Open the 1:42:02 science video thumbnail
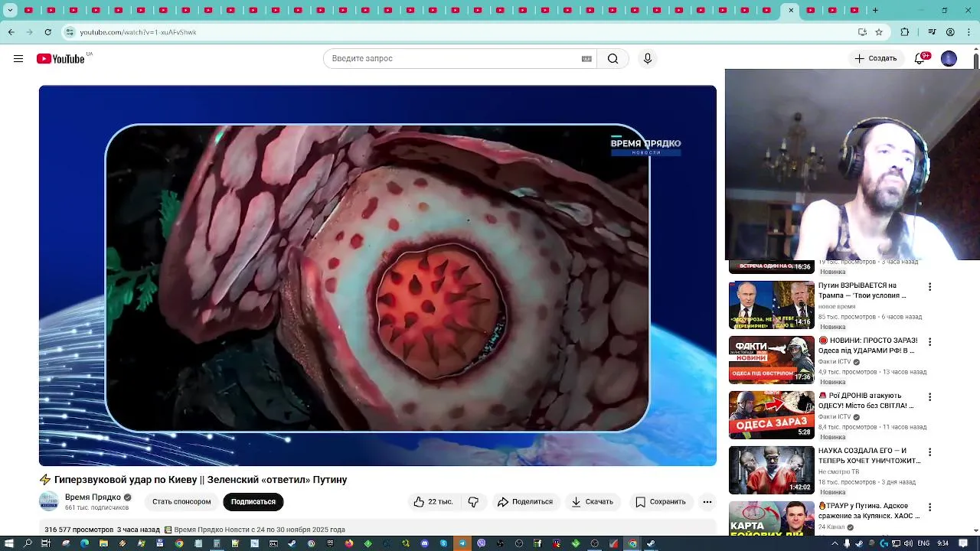980x551 pixels. click(772, 470)
